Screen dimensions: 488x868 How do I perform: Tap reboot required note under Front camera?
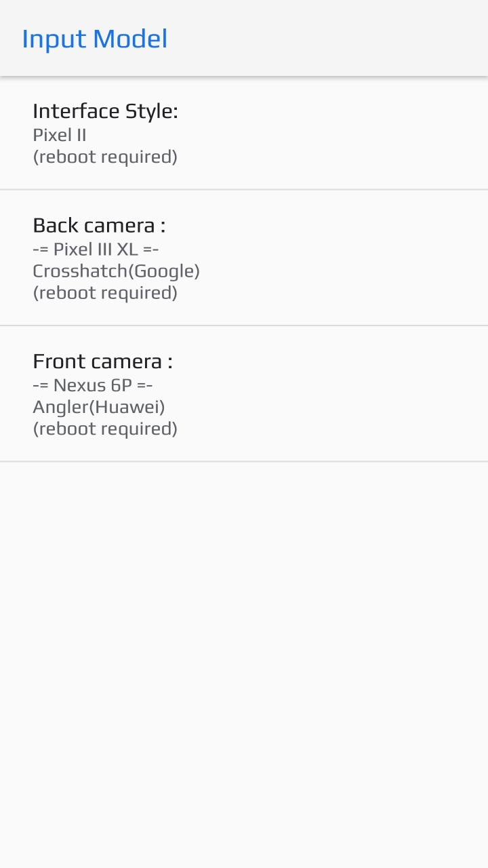point(105,429)
